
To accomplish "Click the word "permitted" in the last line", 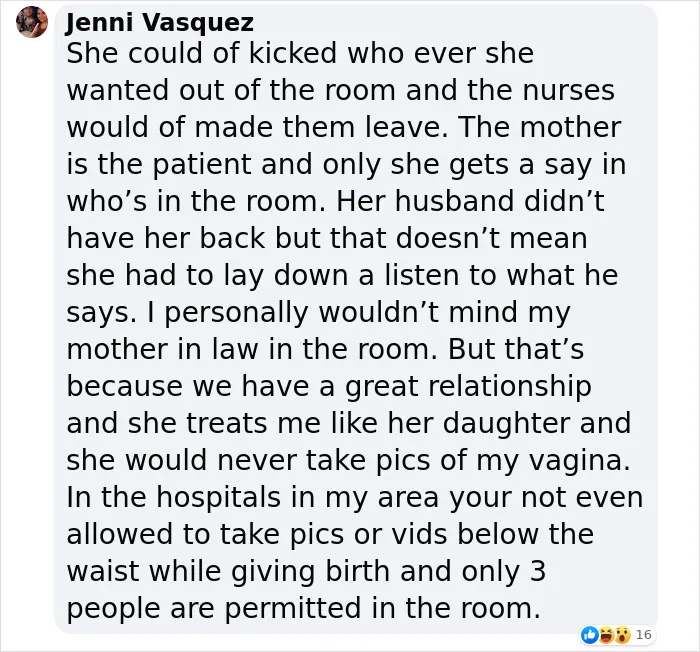I will click(x=292, y=609).
